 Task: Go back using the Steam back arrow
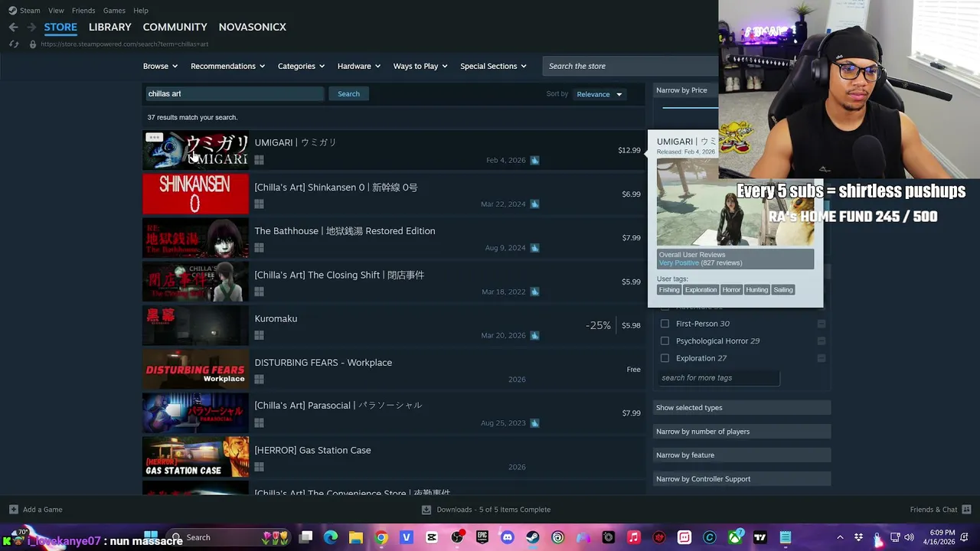click(13, 27)
